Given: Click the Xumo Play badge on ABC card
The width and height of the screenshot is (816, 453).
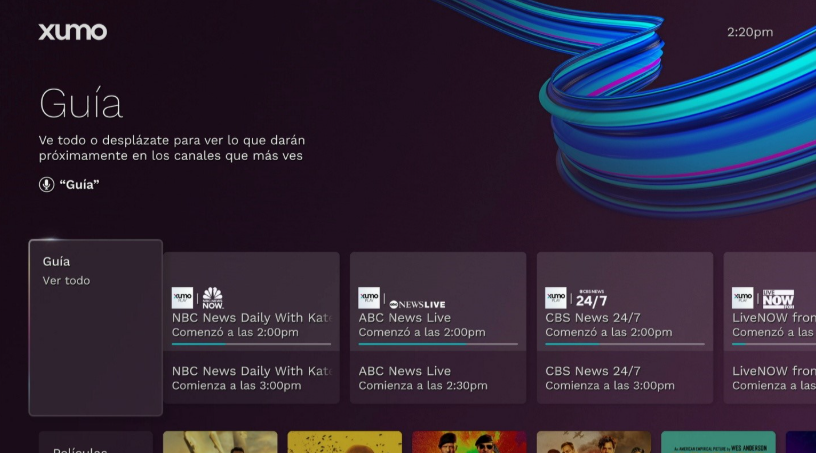Looking at the screenshot, I should [x=369, y=298].
